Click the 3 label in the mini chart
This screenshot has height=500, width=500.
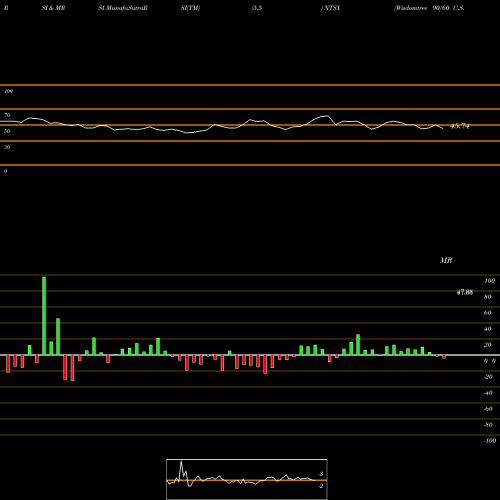[321, 474]
